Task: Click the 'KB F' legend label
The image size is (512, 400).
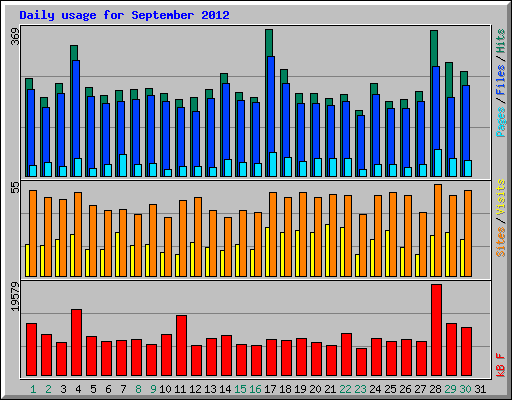Action: (x=501, y=365)
